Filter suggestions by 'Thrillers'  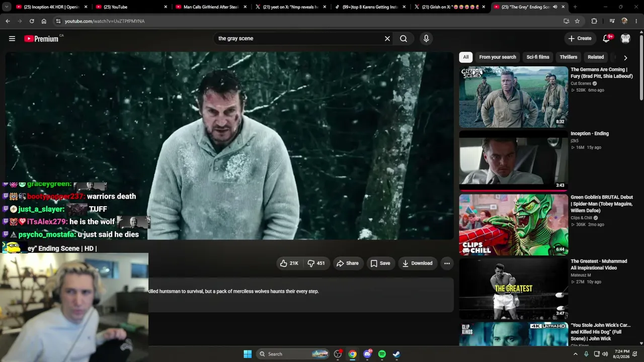coord(569,57)
